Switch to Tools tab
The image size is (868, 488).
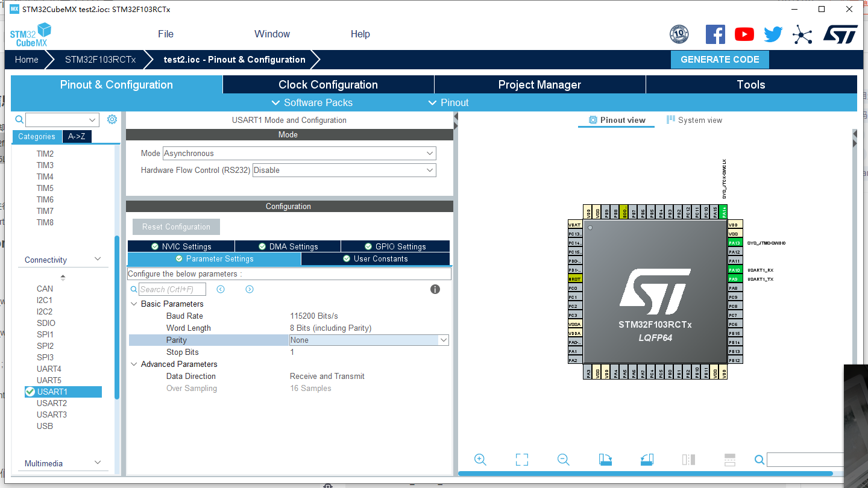click(751, 85)
